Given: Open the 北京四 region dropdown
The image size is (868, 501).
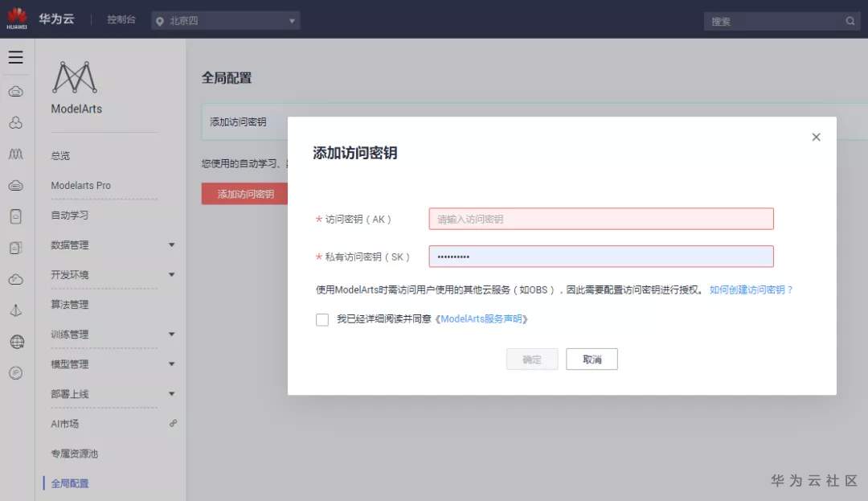Looking at the screenshot, I should [225, 20].
